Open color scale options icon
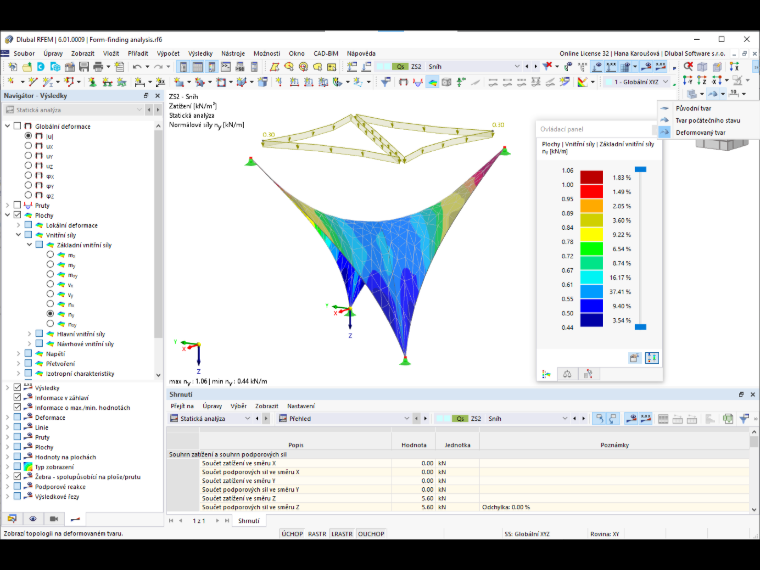 pyautogui.click(x=583, y=82)
